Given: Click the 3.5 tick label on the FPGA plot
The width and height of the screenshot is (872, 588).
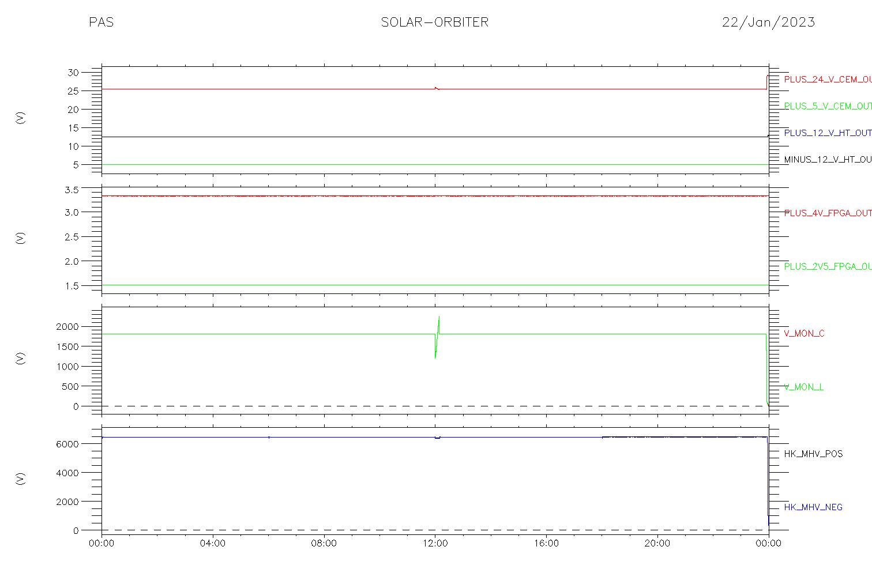Looking at the screenshot, I should 72,189.
